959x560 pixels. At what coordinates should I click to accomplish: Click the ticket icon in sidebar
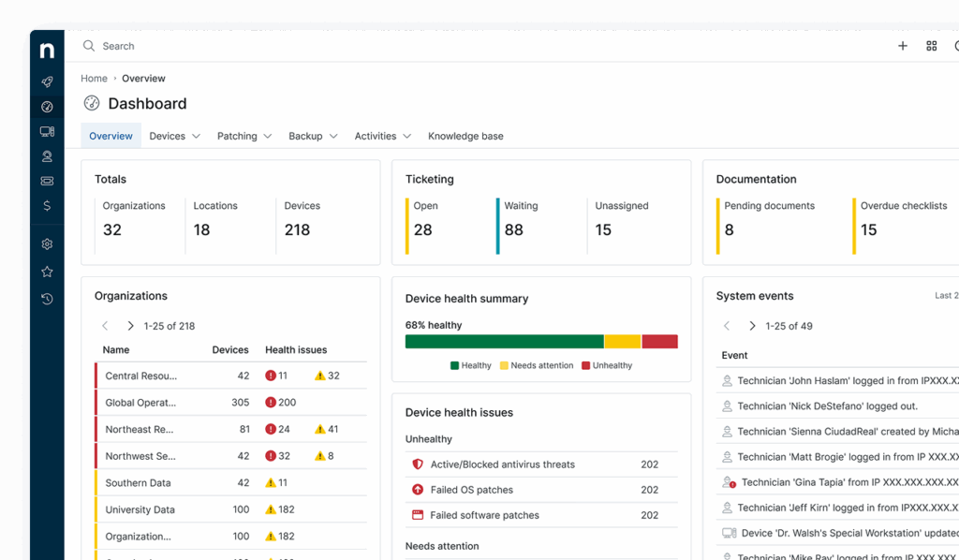tap(47, 181)
